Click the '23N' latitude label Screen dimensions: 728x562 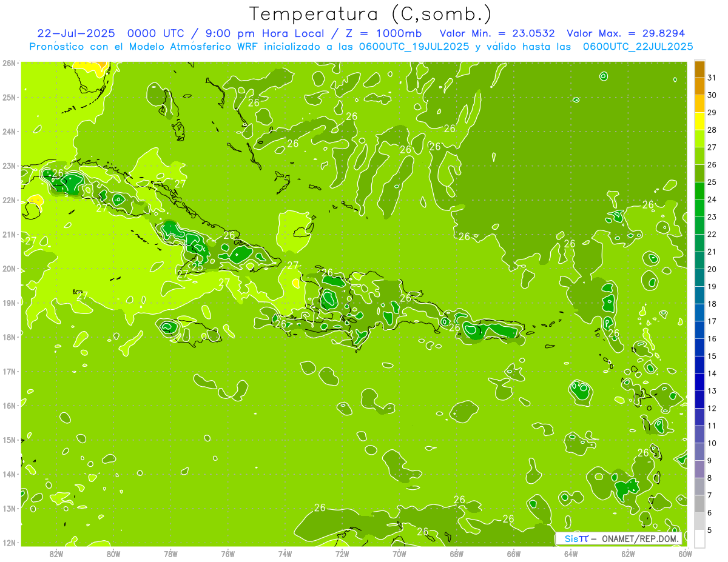click(9, 166)
